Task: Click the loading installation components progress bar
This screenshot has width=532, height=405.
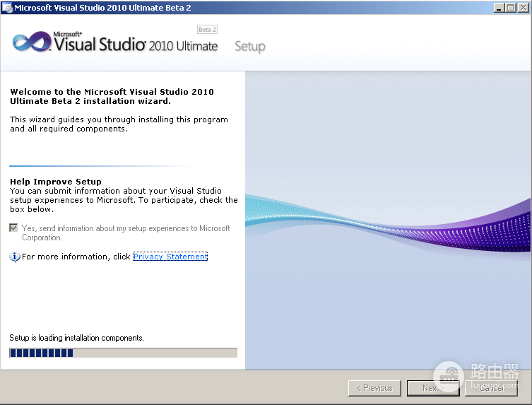Action: (x=123, y=353)
